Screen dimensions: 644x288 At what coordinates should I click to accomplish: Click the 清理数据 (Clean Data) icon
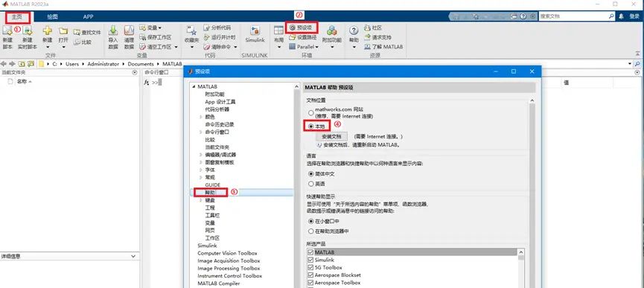pos(129,31)
